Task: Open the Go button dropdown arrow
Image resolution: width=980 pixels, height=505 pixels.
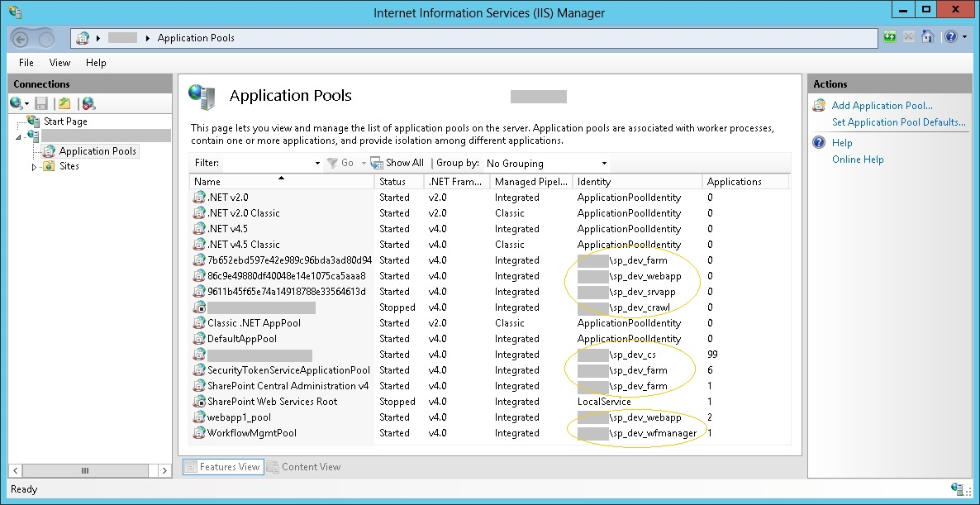Action: (364, 163)
